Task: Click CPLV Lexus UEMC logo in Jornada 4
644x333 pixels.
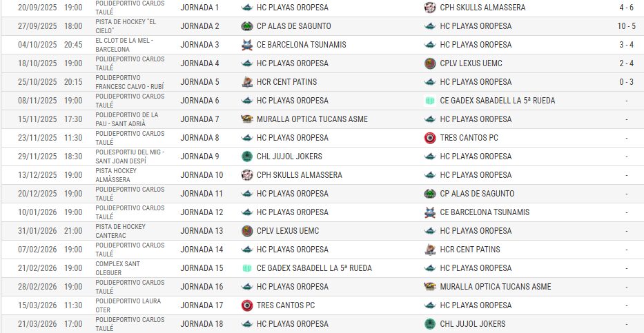Action: pos(430,63)
